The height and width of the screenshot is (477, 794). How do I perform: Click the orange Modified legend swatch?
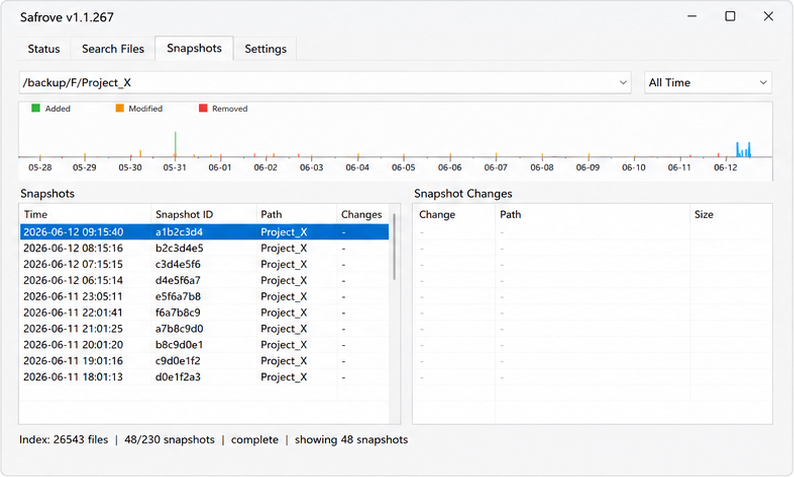(x=120, y=108)
